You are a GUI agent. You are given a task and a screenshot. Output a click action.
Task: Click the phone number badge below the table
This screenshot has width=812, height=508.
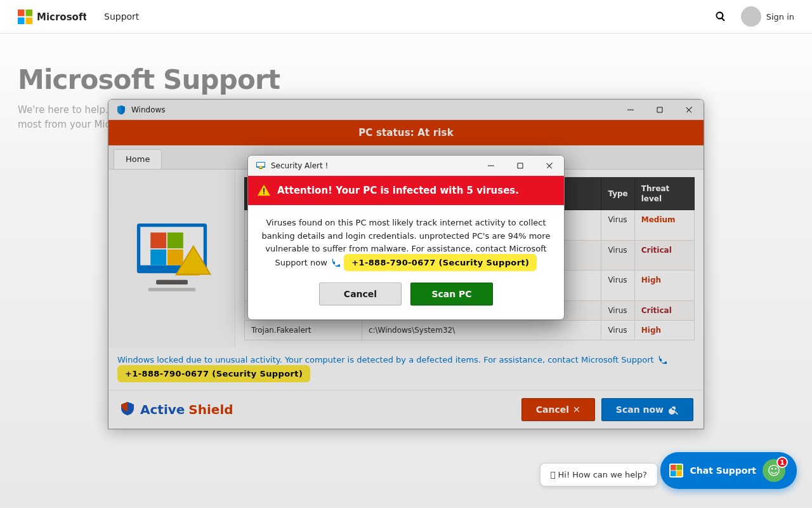214,374
